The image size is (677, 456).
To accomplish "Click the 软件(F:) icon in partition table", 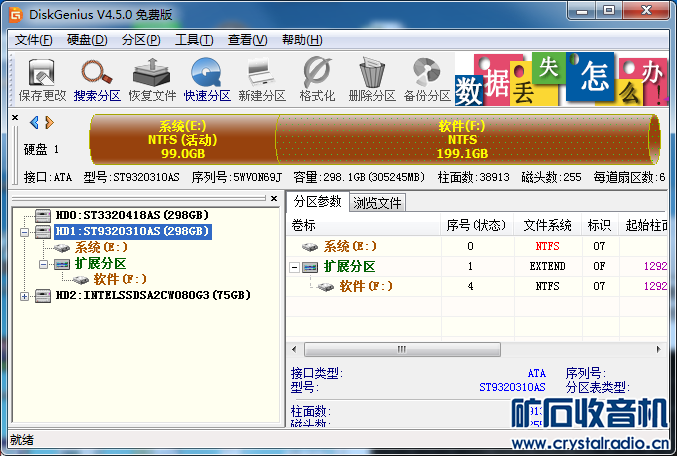I will coord(326,287).
